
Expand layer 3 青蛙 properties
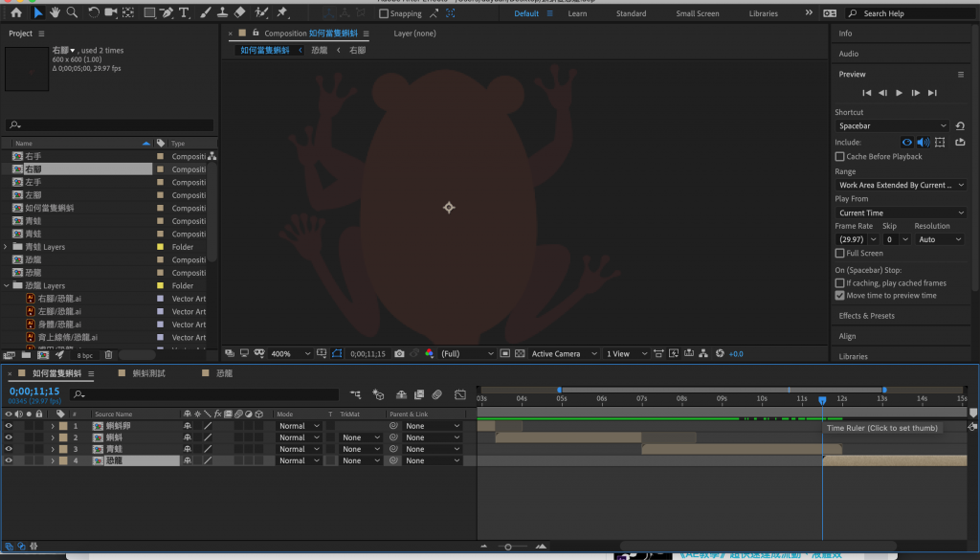54,449
